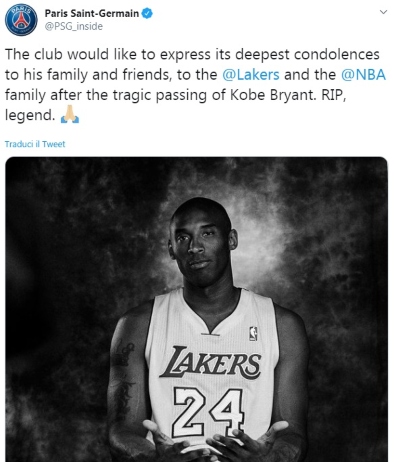
Task: Open the Paris Saint-Germain crest profile avatar
Action: point(21,20)
